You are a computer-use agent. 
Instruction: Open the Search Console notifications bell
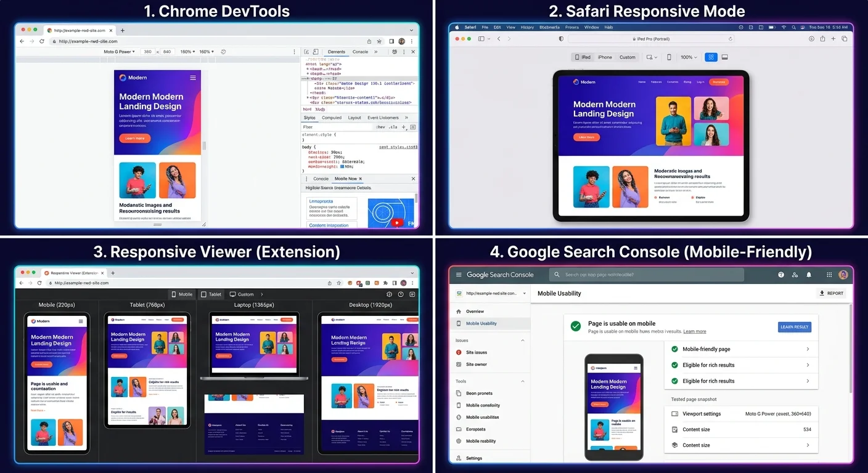[809, 275]
